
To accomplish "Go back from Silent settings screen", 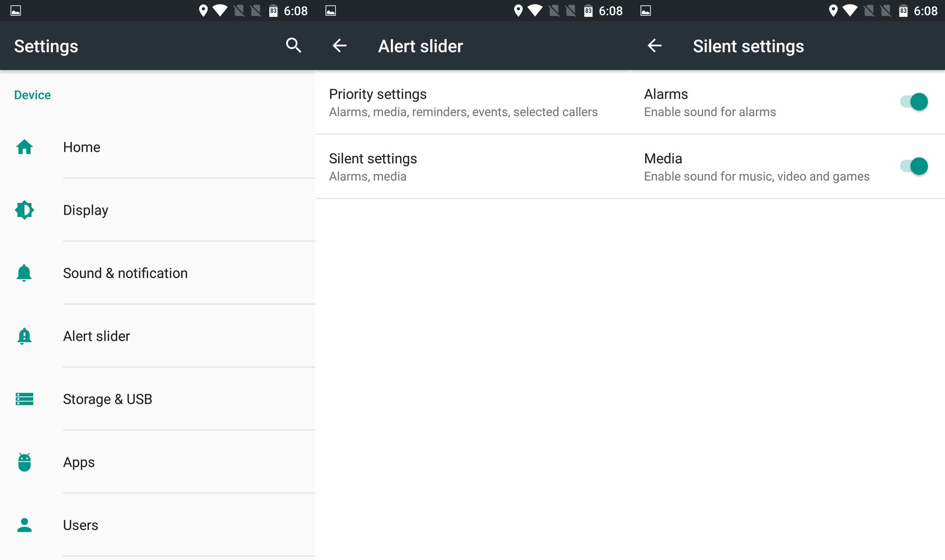I will [654, 46].
